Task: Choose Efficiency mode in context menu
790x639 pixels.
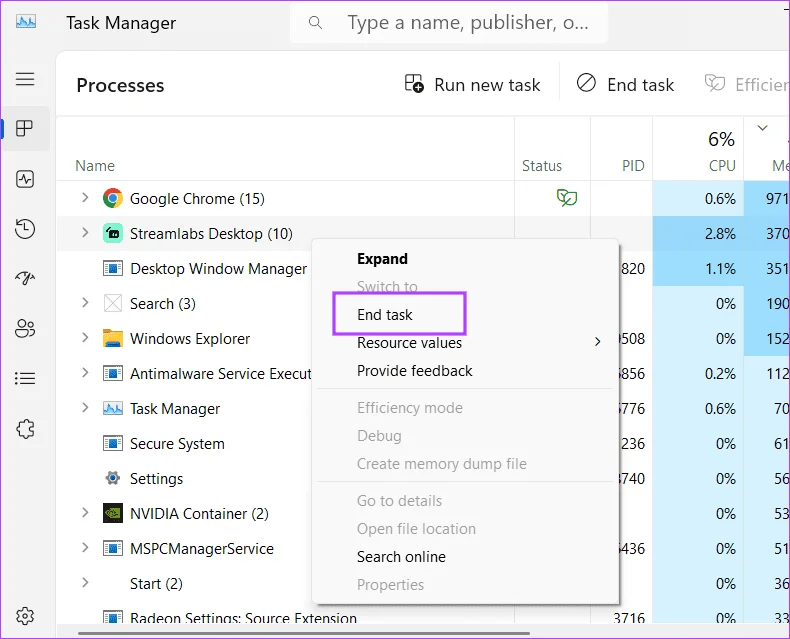Action: click(410, 408)
